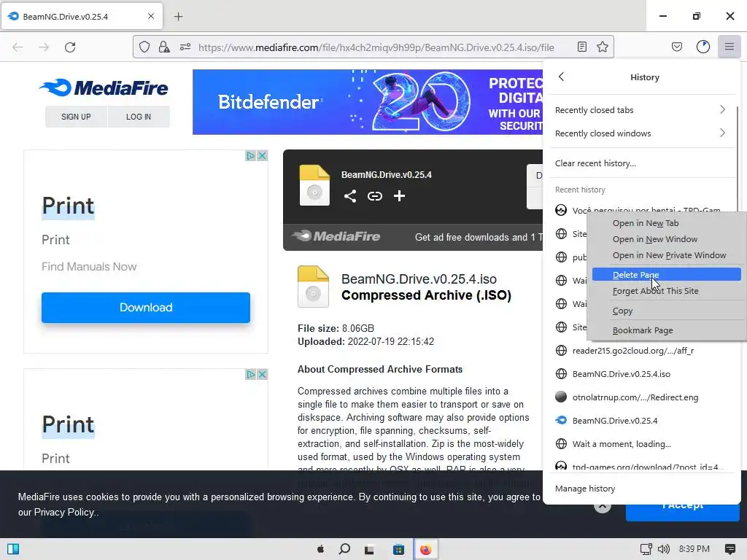
Task: Return from History panel with back chevron
Action: [x=561, y=77]
